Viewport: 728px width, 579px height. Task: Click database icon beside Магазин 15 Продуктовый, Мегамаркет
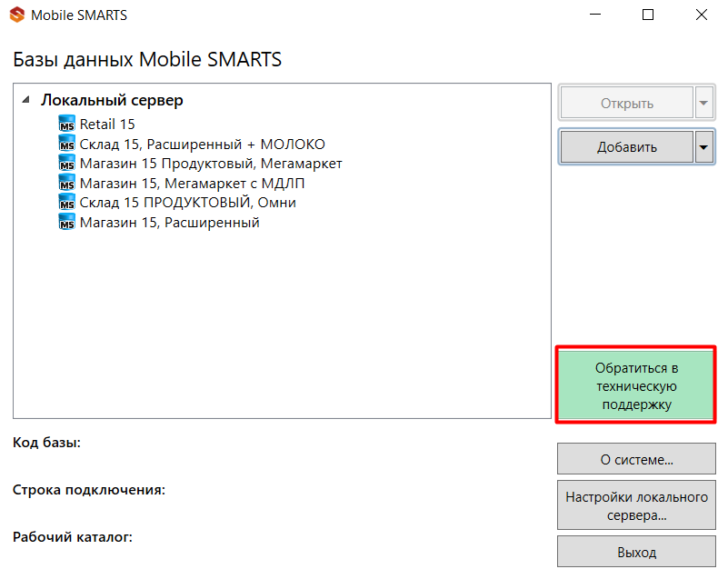point(67,163)
